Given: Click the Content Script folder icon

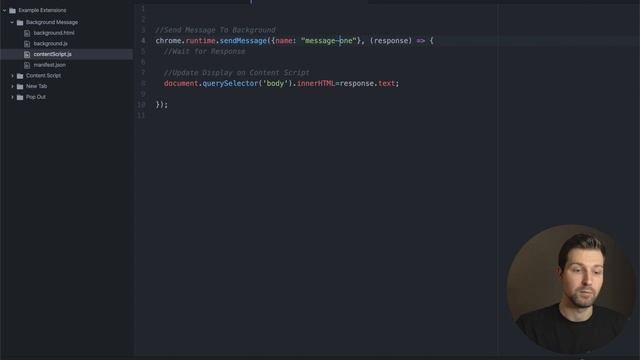Looking at the screenshot, I should coord(20,76).
